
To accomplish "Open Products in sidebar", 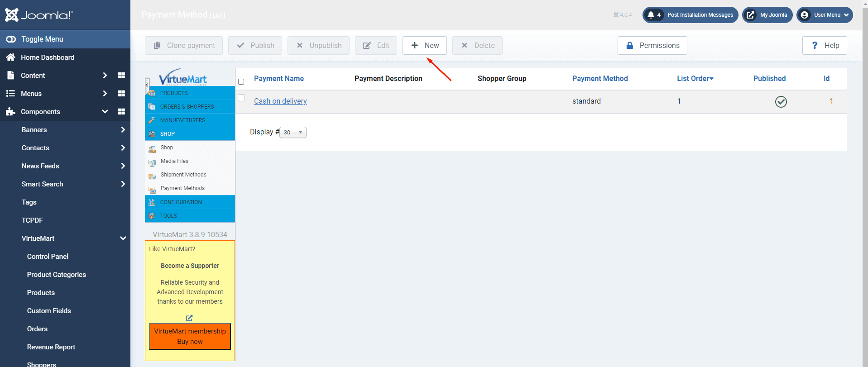I will 41,293.
